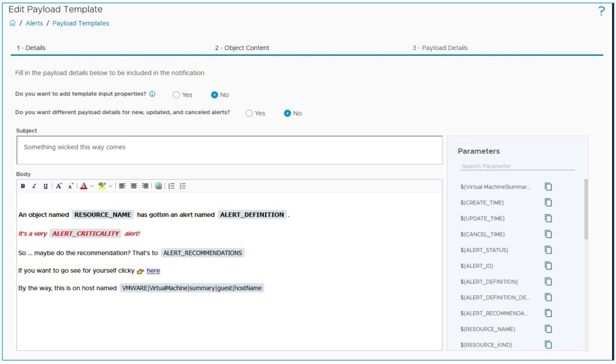This screenshot has width=616, height=364.
Task: Choose Yes for different payload details
Action: (249, 114)
